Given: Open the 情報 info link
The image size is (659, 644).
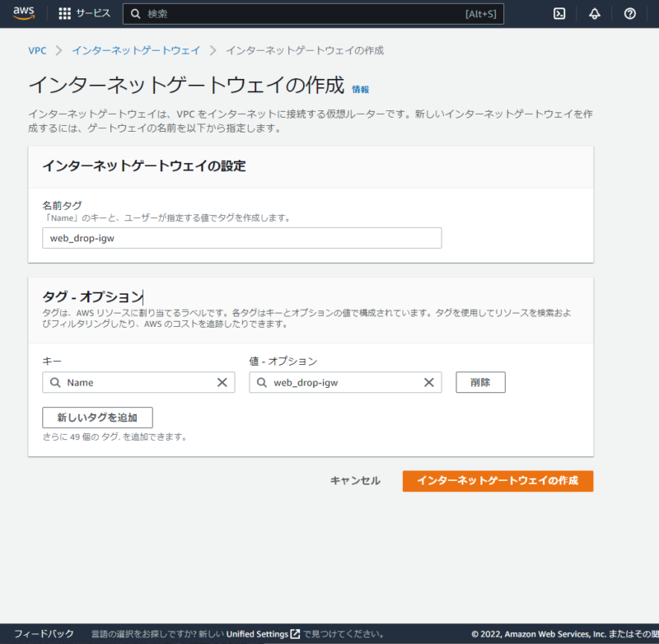Looking at the screenshot, I should [x=360, y=89].
